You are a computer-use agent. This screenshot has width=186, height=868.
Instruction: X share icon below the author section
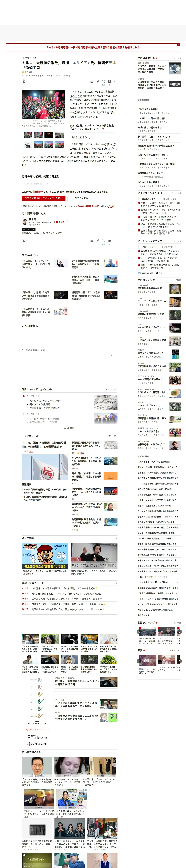104,241
